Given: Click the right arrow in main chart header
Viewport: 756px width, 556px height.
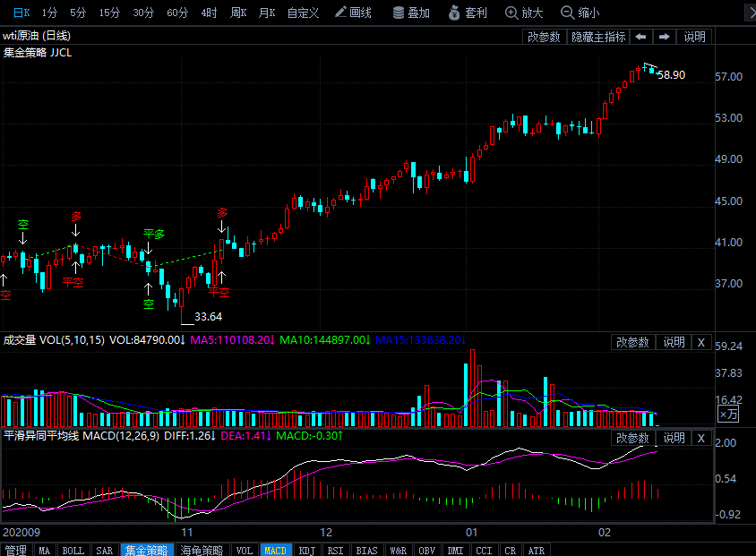Looking at the screenshot, I should pyautogui.click(x=664, y=37).
